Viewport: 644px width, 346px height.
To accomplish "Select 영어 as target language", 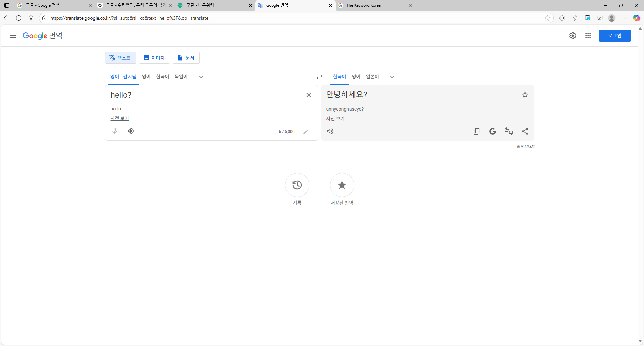I will click(x=356, y=77).
